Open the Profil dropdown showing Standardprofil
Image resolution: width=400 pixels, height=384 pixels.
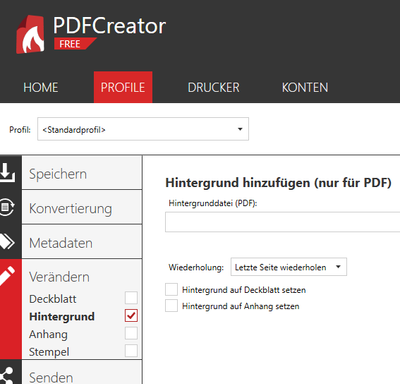143,129
